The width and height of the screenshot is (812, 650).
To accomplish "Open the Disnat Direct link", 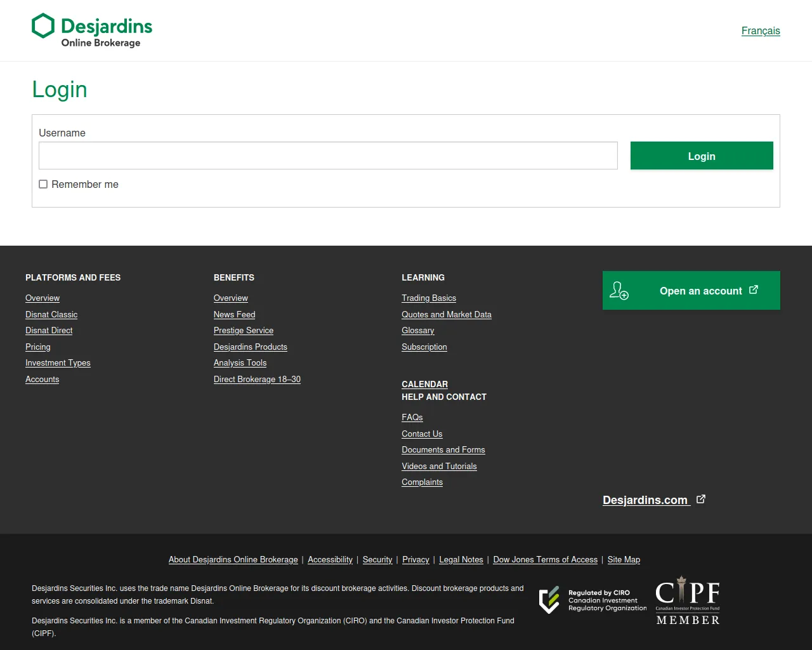I will [49, 330].
